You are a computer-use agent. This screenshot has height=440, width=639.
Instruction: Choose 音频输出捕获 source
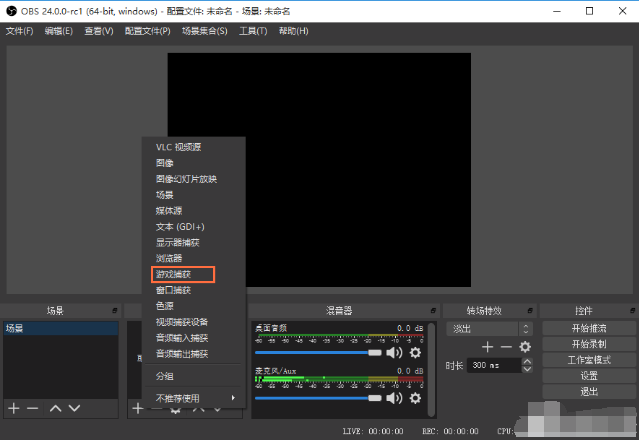pyautogui.click(x=182, y=354)
